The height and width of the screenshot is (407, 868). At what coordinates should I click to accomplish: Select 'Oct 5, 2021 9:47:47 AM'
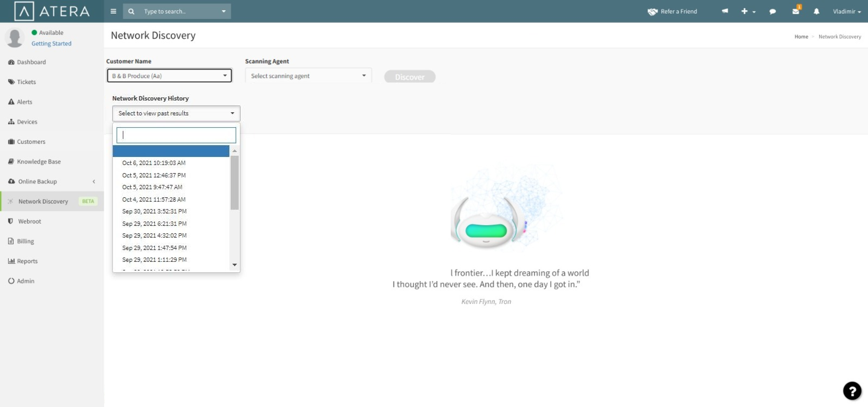click(x=152, y=187)
